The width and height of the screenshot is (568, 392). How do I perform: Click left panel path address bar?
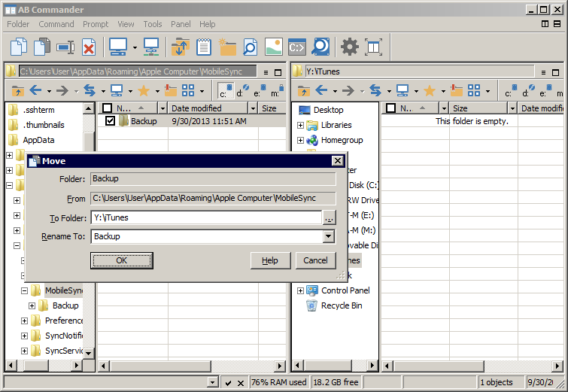point(138,71)
